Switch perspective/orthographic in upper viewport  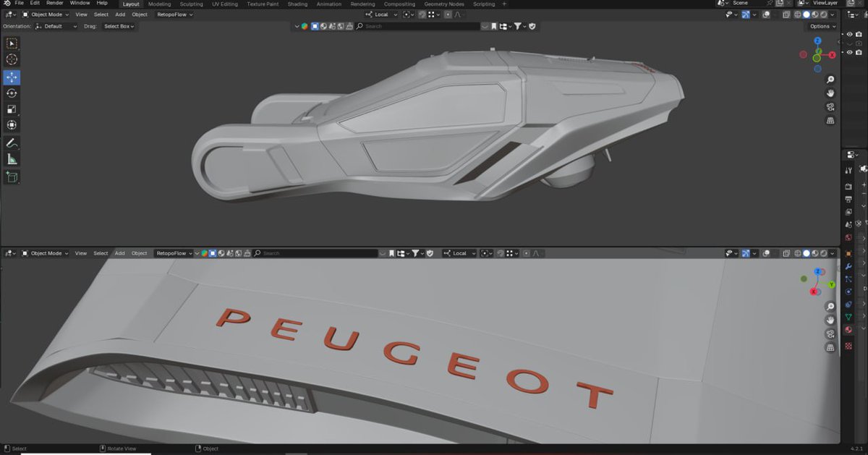830,121
